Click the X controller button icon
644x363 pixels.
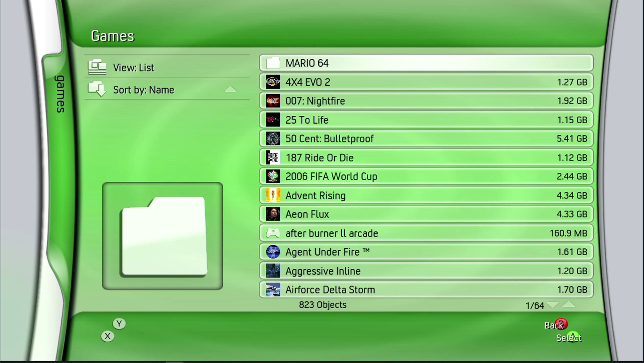pos(108,336)
